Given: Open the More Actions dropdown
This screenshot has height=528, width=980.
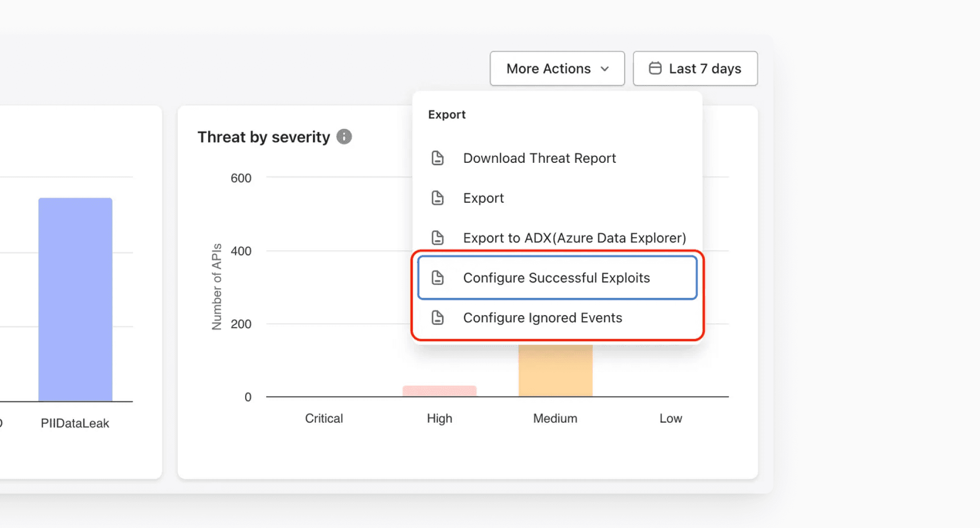Looking at the screenshot, I should (x=557, y=68).
